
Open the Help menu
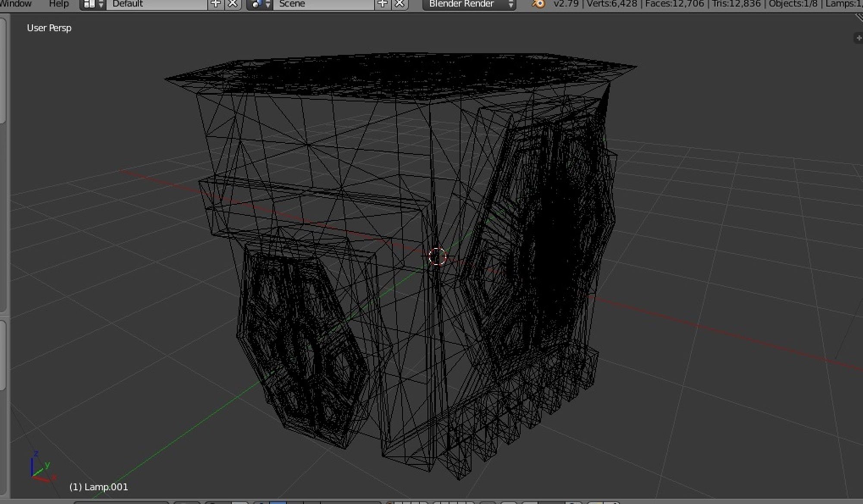click(x=59, y=4)
